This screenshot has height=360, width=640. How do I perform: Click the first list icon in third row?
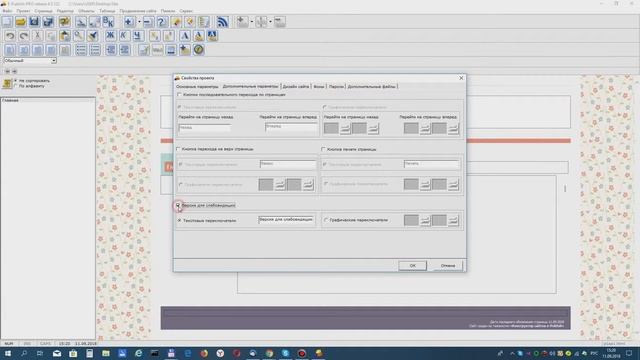click(x=81, y=50)
